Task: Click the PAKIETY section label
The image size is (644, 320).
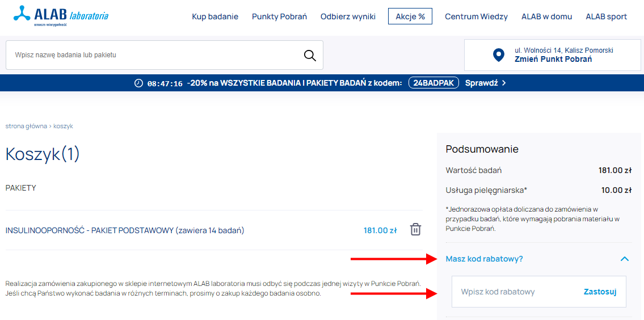Action: pos(20,188)
